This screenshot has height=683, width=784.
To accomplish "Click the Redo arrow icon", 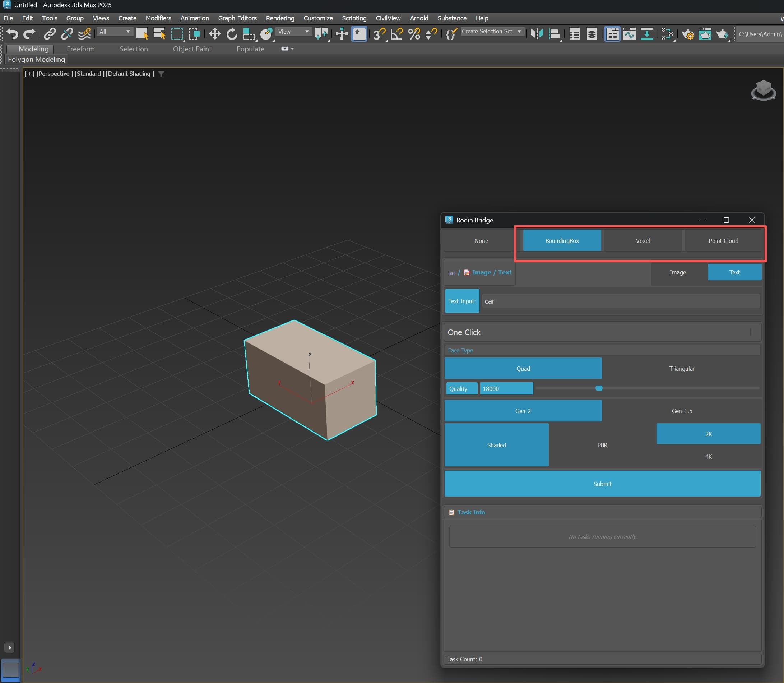I will click(29, 34).
